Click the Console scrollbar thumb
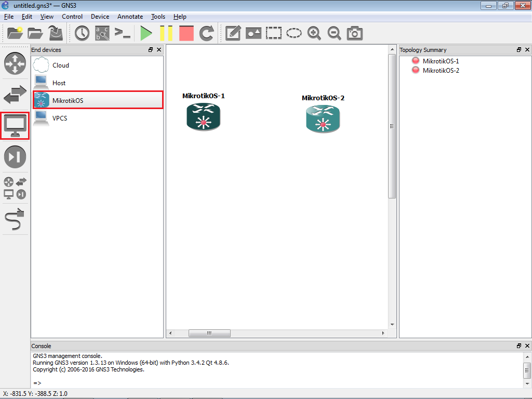Viewport: 532px width, 399px height. pyautogui.click(x=527, y=370)
